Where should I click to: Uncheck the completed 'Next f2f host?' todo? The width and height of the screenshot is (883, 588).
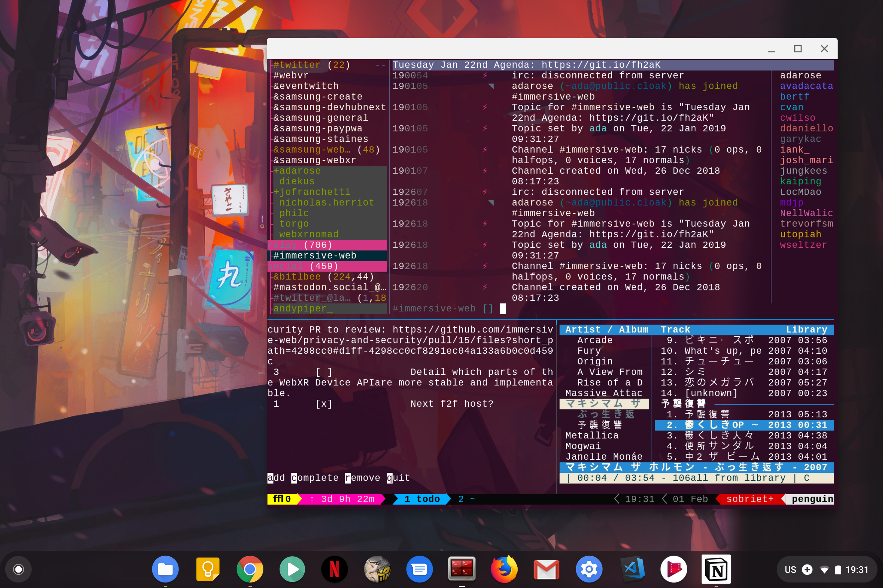click(325, 403)
